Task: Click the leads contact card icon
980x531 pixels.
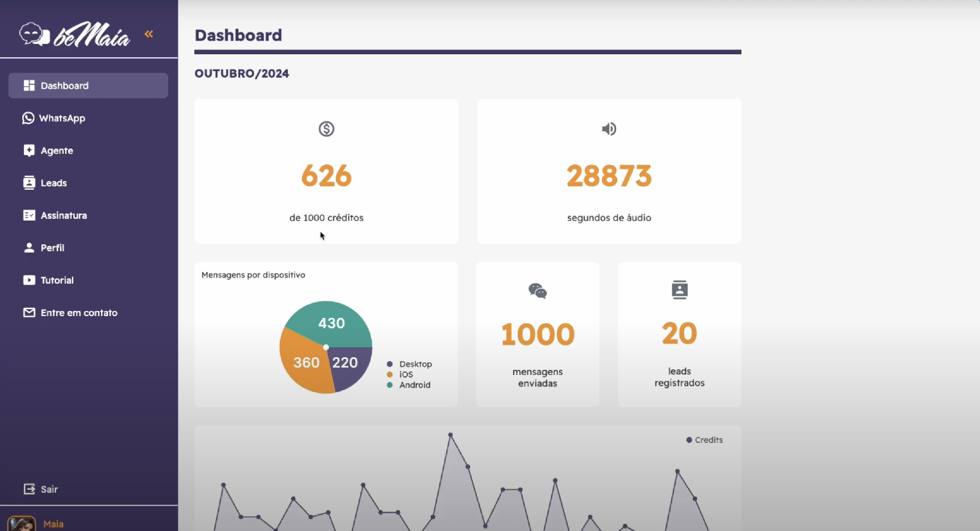Action: pos(679,290)
